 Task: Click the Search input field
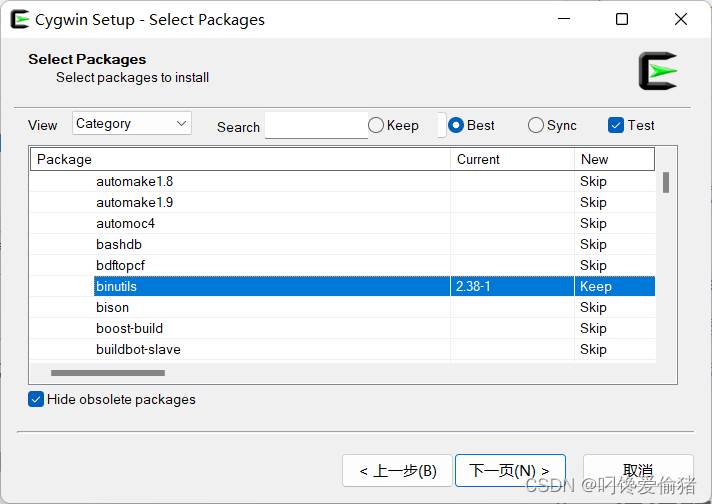point(316,126)
